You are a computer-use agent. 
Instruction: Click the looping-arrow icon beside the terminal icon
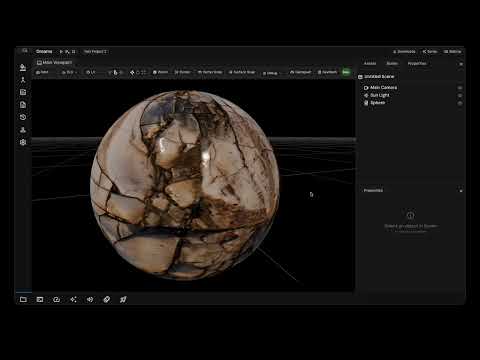coord(57,299)
